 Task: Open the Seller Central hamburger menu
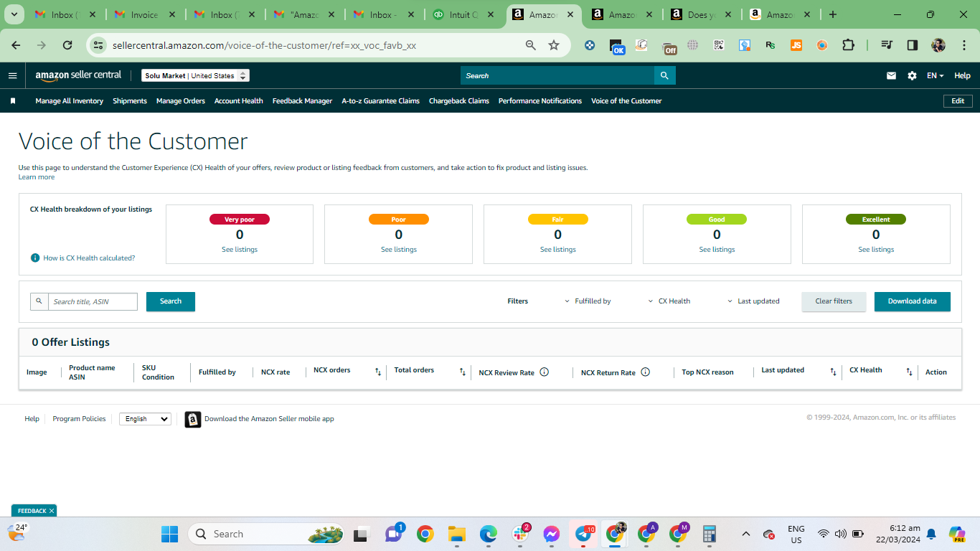(12, 75)
